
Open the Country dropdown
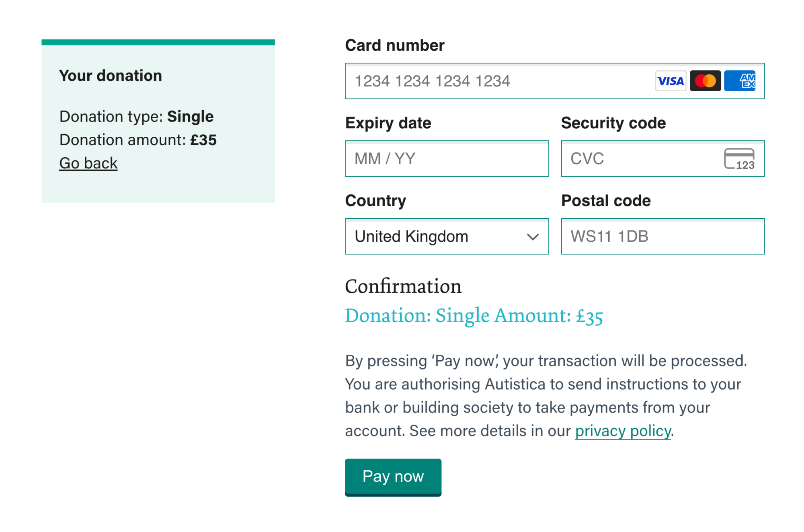tap(446, 236)
